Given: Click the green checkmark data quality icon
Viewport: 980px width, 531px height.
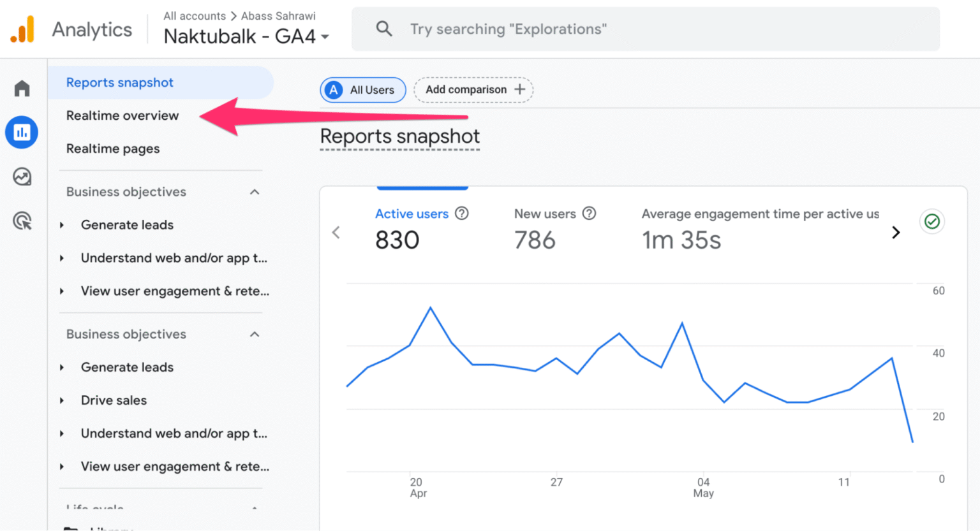Looking at the screenshot, I should [932, 222].
